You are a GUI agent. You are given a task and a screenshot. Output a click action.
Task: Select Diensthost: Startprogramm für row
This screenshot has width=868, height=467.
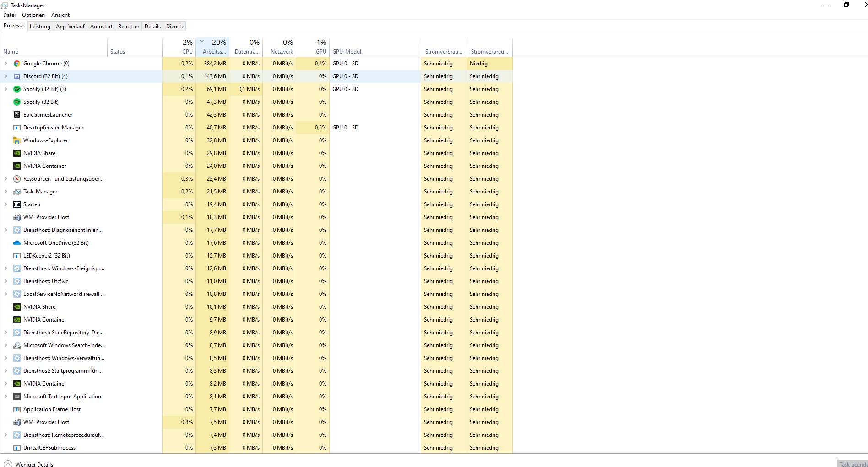pos(256,371)
